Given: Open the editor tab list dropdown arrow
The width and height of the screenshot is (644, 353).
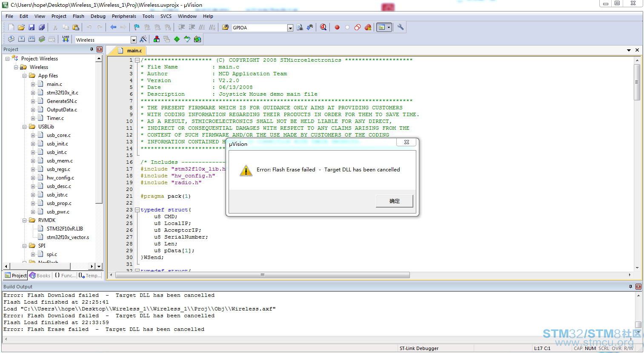Looking at the screenshot, I should tap(629, 50).
